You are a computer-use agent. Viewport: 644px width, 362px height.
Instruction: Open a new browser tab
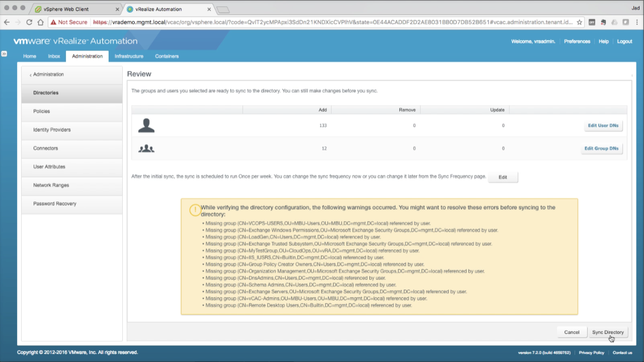(x=223, y=10)
